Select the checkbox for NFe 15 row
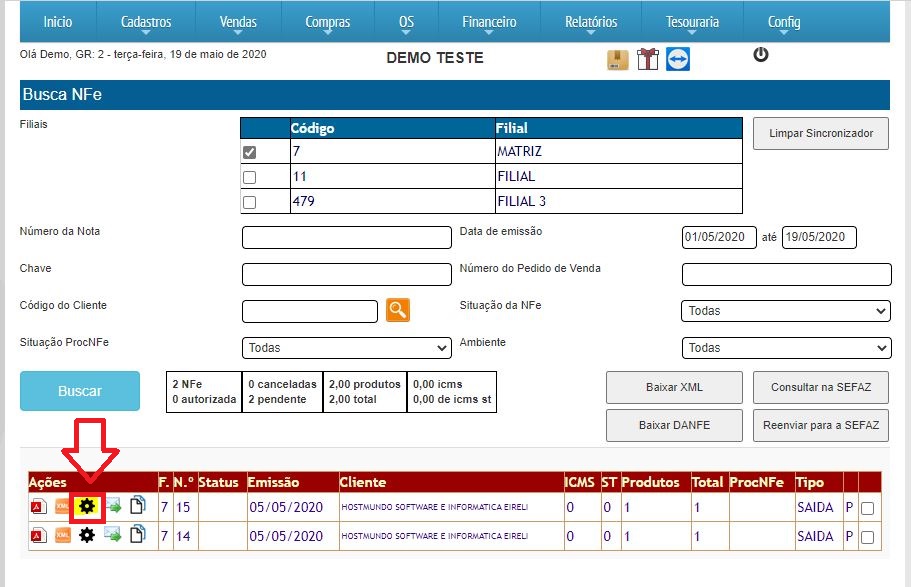Screen dimensions: 911x587 click(867, 509)
